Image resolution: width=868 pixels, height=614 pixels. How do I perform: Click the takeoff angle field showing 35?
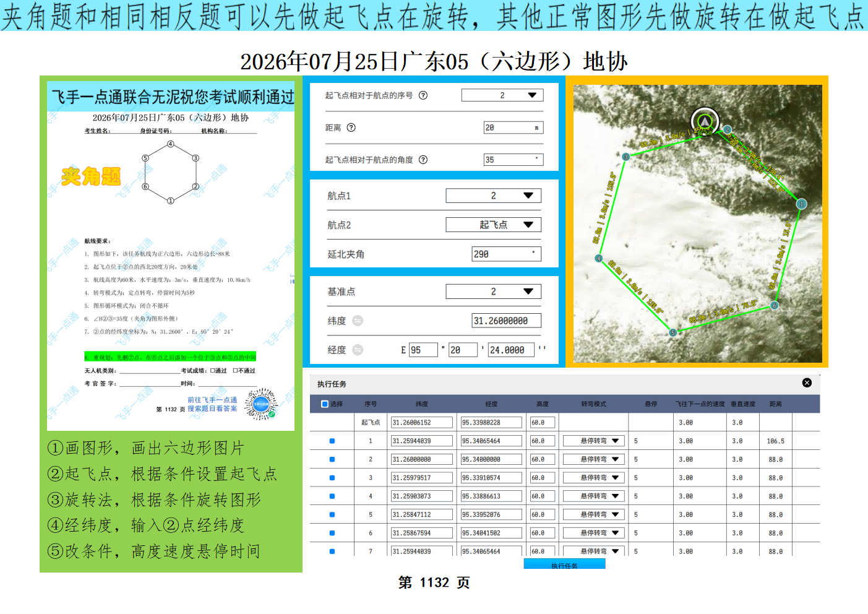[x=513, y=160]
